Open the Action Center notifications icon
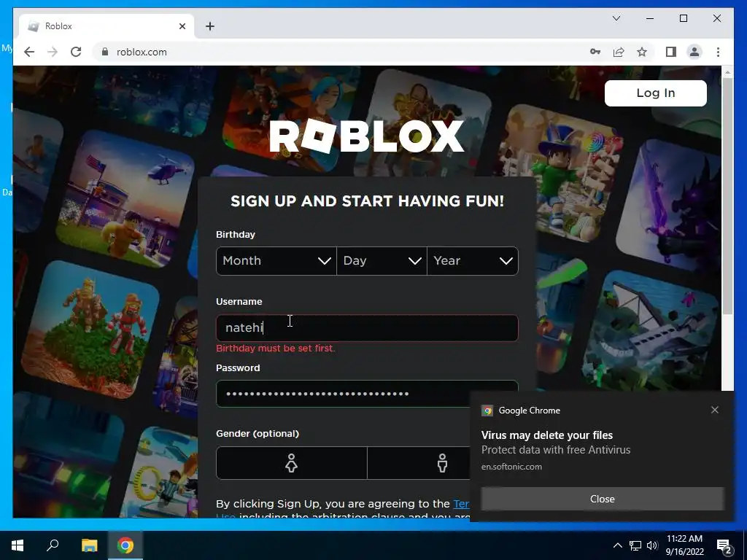 coord(724,546)
